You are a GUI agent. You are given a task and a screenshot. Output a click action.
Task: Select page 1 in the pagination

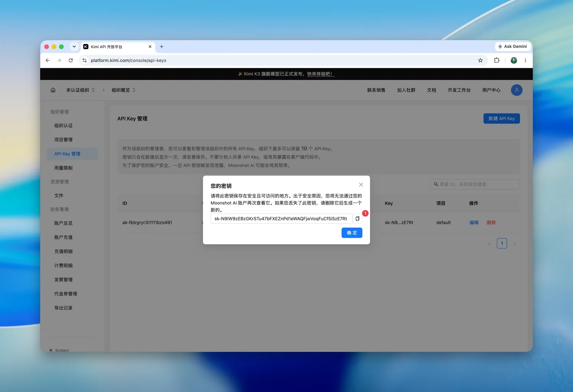point(502,243)
